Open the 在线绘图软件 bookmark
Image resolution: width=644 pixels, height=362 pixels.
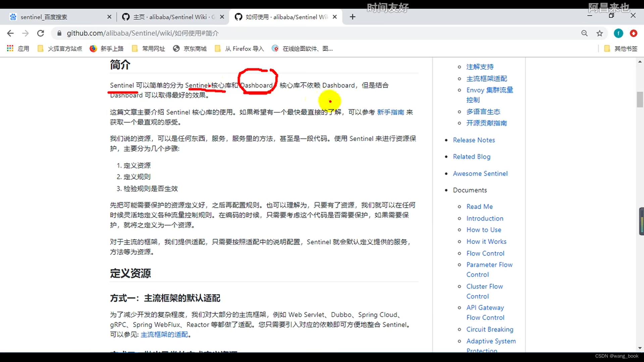pyautogui.click(x=303, y=49)
